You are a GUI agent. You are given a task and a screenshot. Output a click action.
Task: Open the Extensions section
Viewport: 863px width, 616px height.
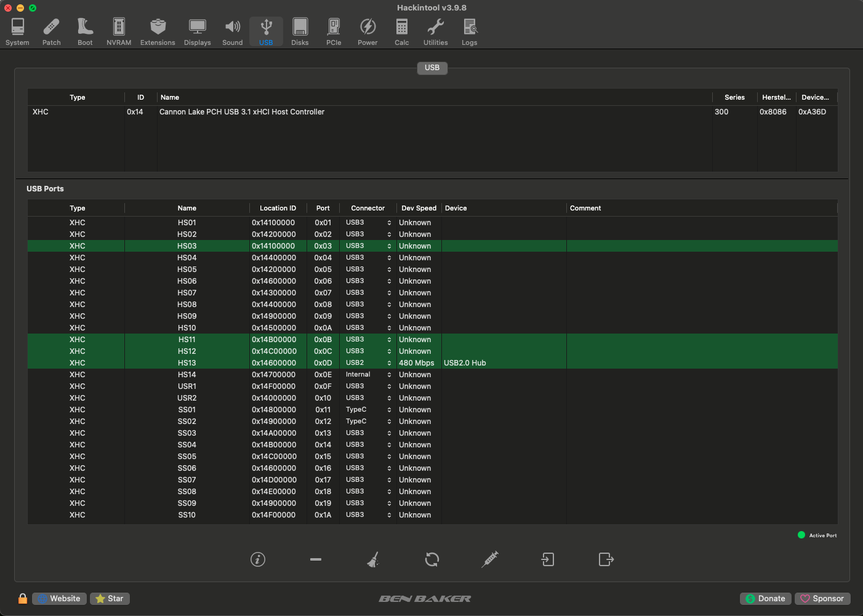click(158, 32)
